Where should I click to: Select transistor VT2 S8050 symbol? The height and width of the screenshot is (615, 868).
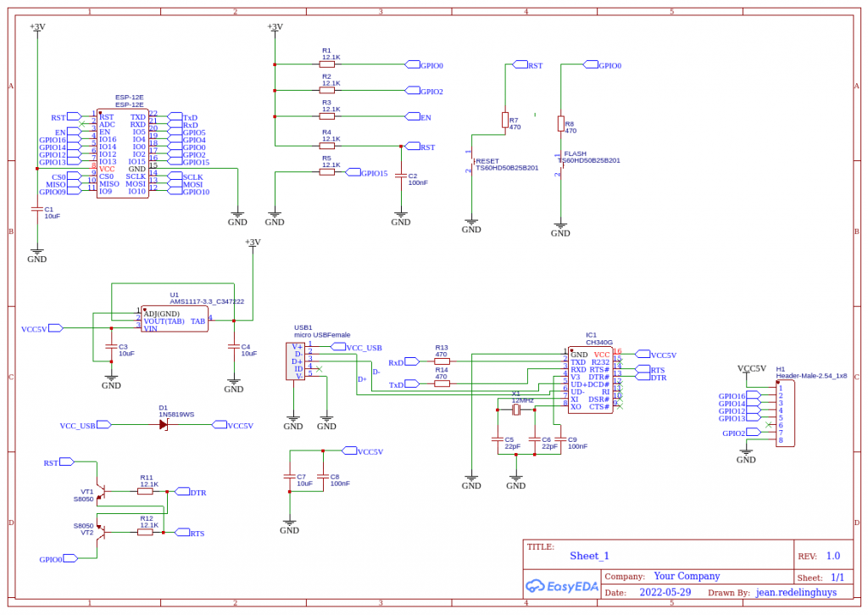coord(100,532)
